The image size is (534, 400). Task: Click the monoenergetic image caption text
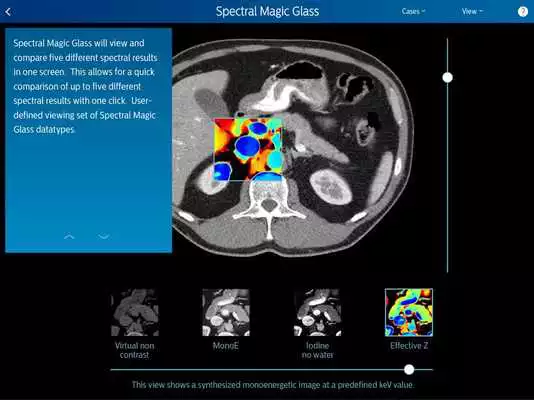coord(273,385)
